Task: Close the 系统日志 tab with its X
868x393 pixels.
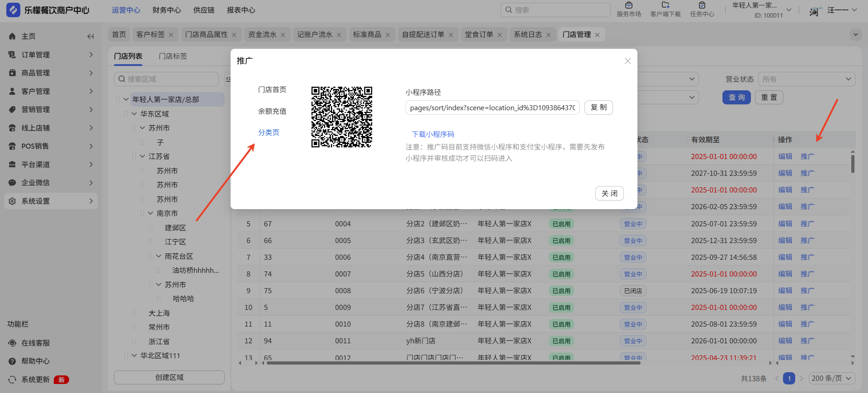Action: click(548, 35)
